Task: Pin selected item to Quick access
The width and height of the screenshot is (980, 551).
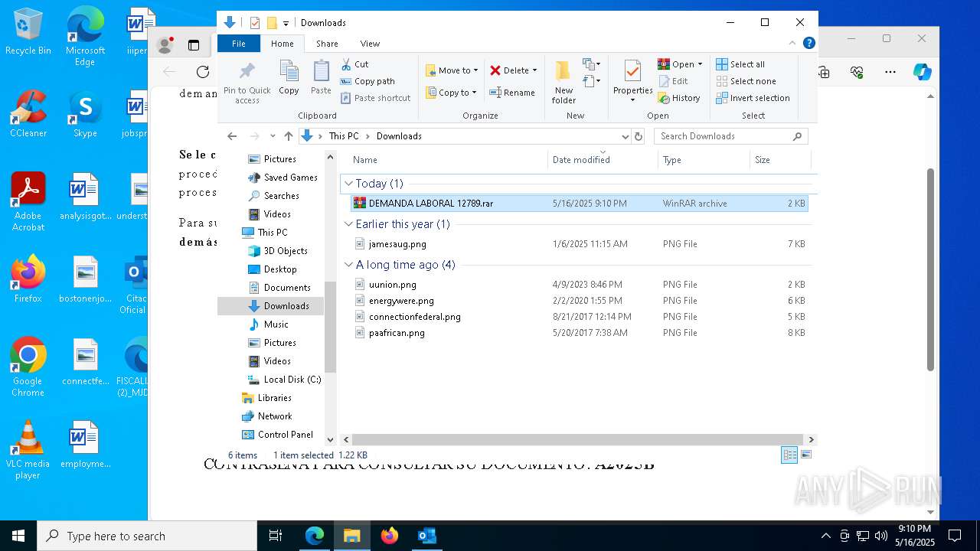Action: (x=247, y=83)
